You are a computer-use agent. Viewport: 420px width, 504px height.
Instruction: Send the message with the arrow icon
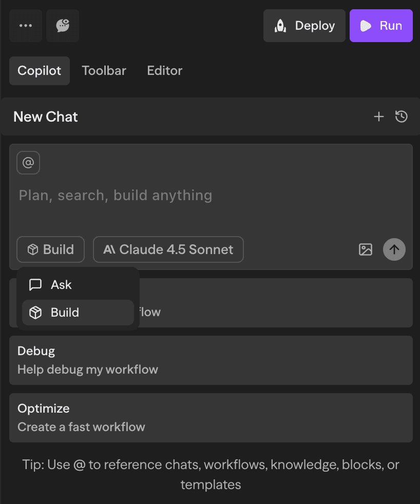coord(394,249)
